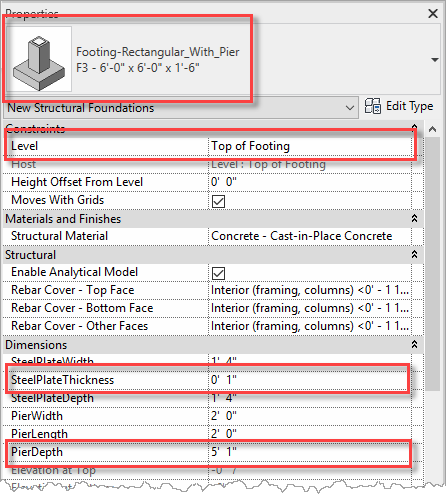Image resolution: width=446 pixels, height=496 pixels.
Task: Click the scrollbar up arrow
Action: pos(432,129)
